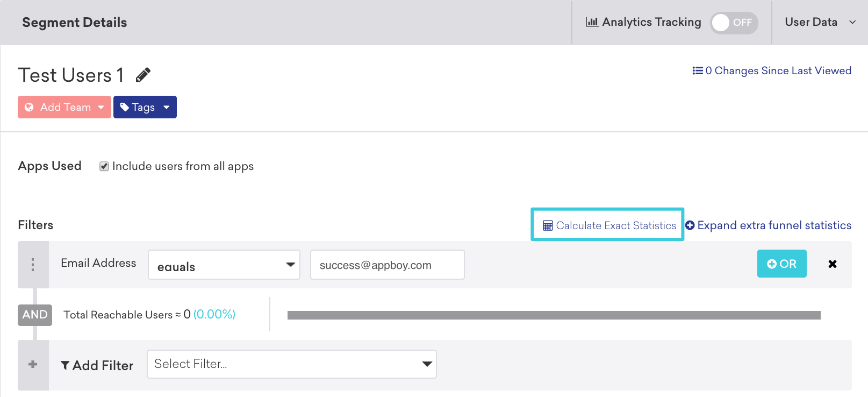This screenshot has height=397, width=868.
Task: Open the equals comparison dropdown
Action: pyautogui.click(x=224, y=265)
